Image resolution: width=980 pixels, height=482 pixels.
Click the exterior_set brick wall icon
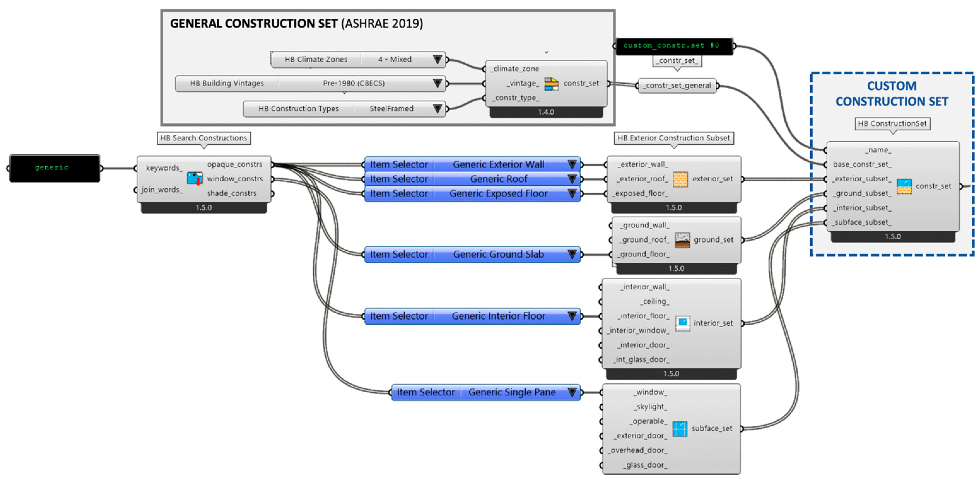tap(680, 179)
